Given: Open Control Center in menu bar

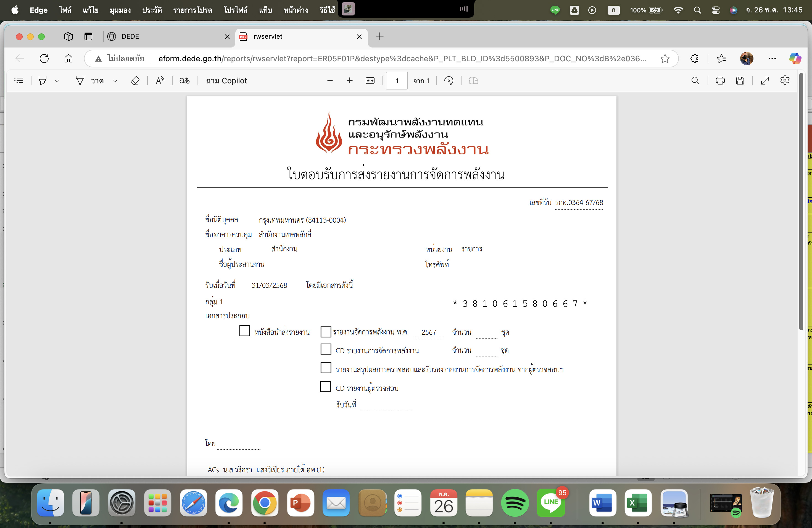Looking at the screenshot, I should 716,10.
